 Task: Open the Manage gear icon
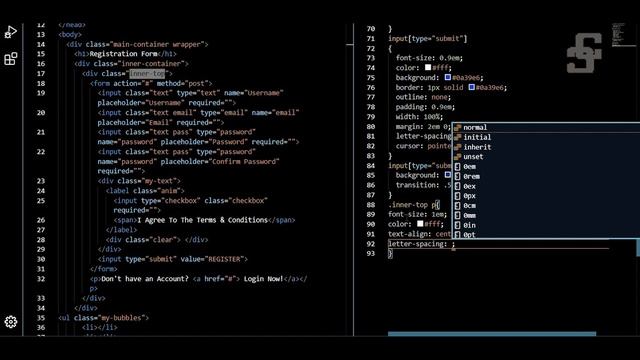coord(11,322)
